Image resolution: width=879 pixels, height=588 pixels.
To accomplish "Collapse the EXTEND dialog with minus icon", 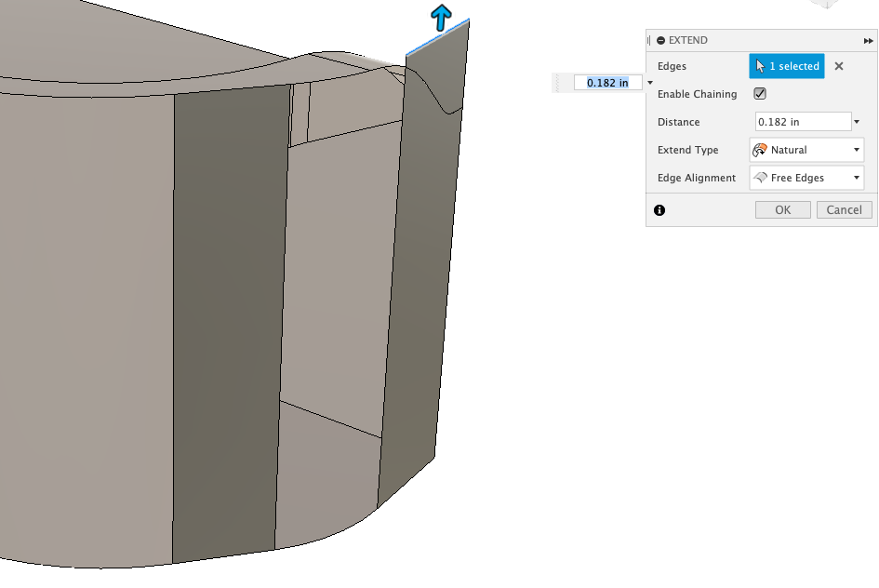I will [661, 40].
